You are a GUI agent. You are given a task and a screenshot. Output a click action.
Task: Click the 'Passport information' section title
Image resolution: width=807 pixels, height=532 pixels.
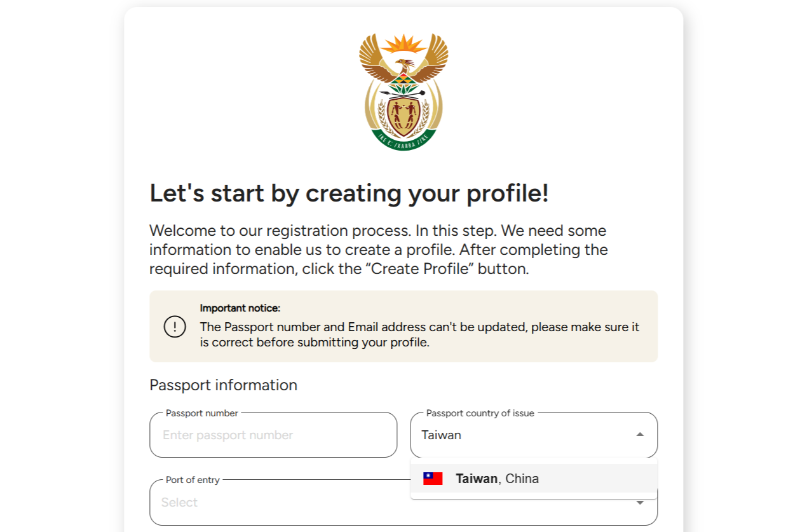pyautogui.click(x=223, y=385)
